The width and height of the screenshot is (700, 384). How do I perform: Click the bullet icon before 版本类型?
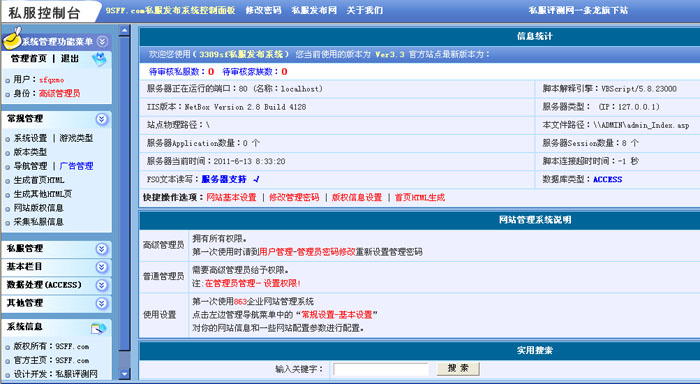[x=8, y=153]
